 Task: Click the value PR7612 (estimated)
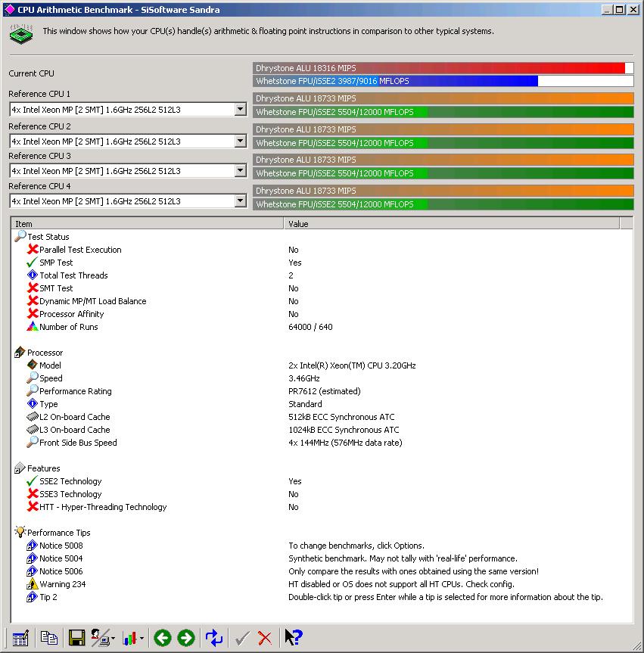click(325, 391)
